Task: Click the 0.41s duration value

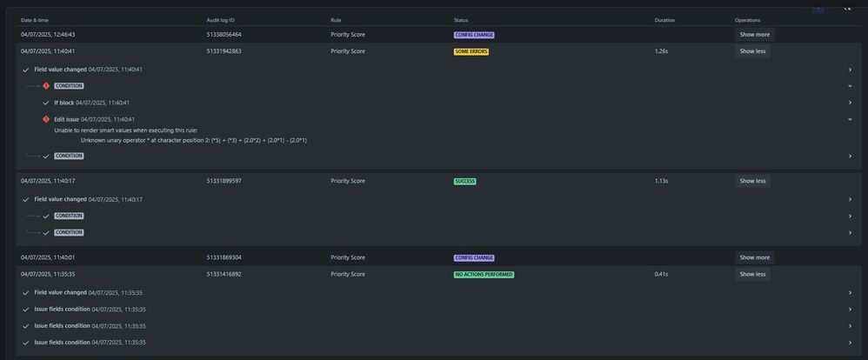Action: pos(661,274)
